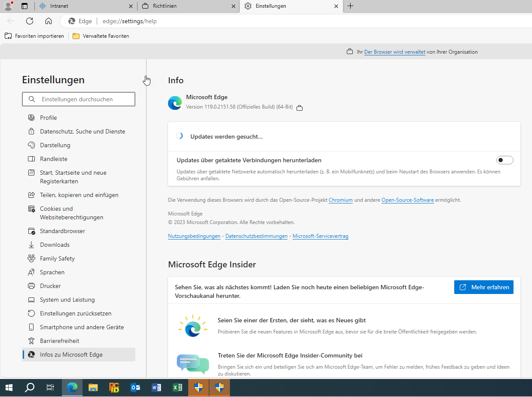
Task: Open Family Safety settings
Action: point(79,258)
